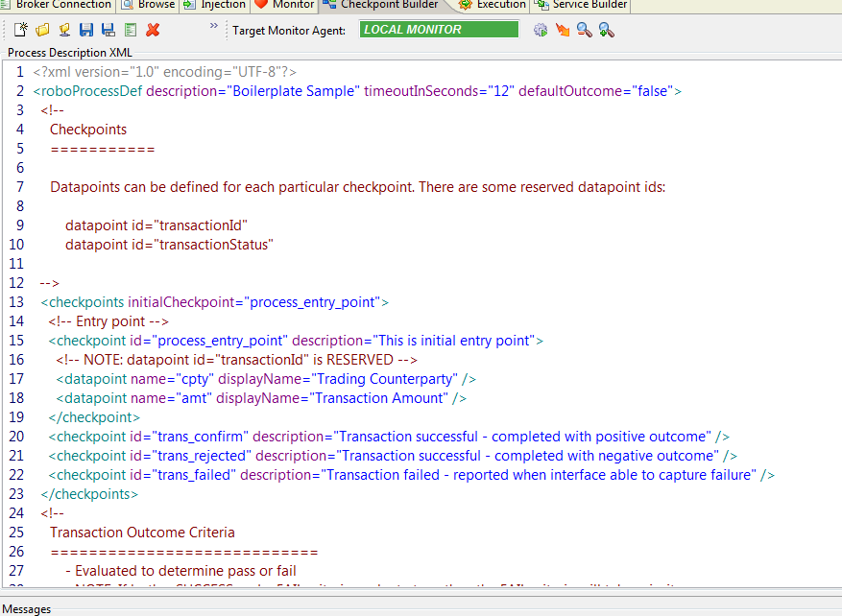
Task: Click the zoom in magnifier icon
Action: pos(606,30)
